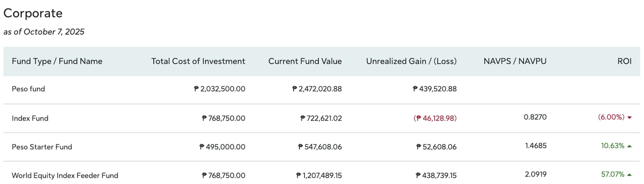Click the green up arrow beside 10.63% ROI
The height and width of the screenshot is (184, 644).
coord(629,146)
